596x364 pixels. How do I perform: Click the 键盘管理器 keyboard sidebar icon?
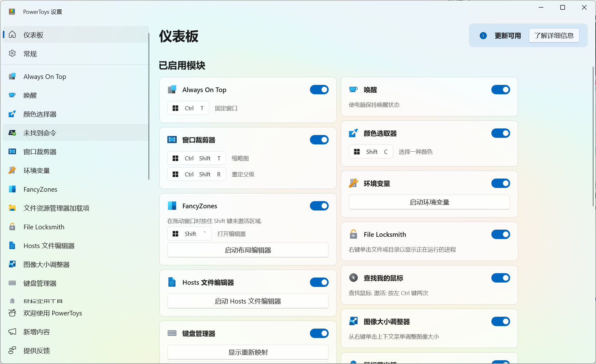tap(12, 283)
